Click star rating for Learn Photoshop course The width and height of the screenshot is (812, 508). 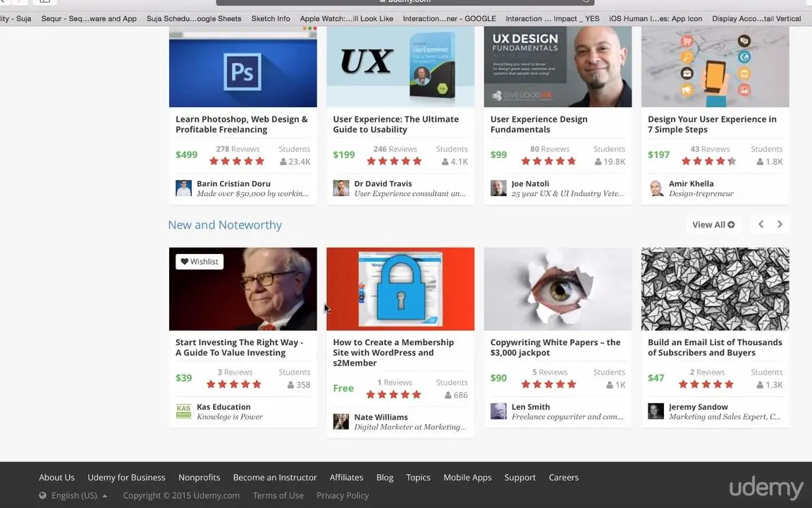coord(237,161)
